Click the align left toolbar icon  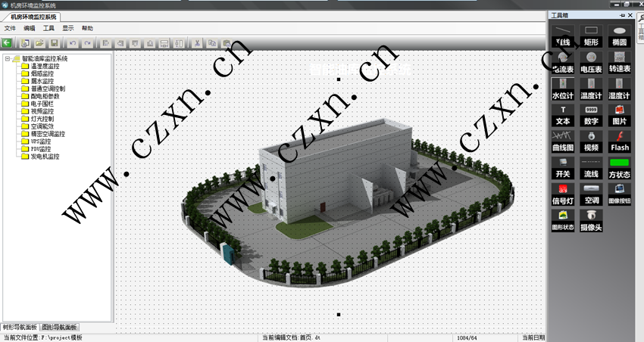[x=105, y=42]
